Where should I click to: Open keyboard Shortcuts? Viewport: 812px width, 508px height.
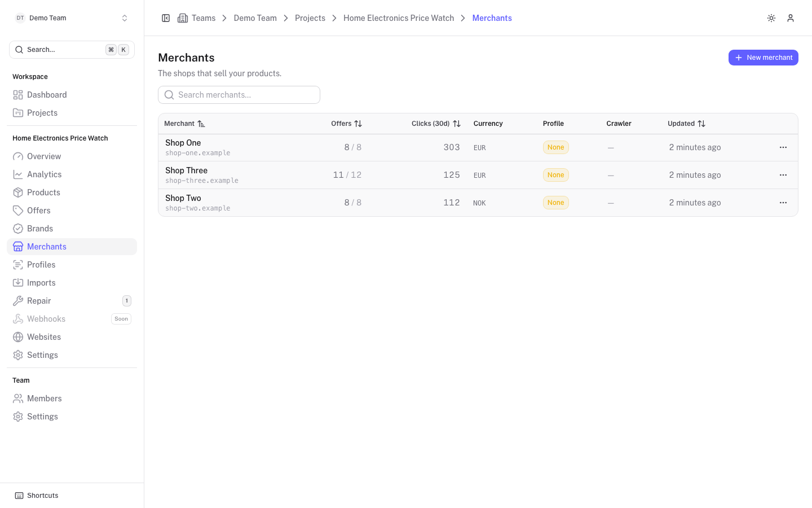[x=37, y=496]
